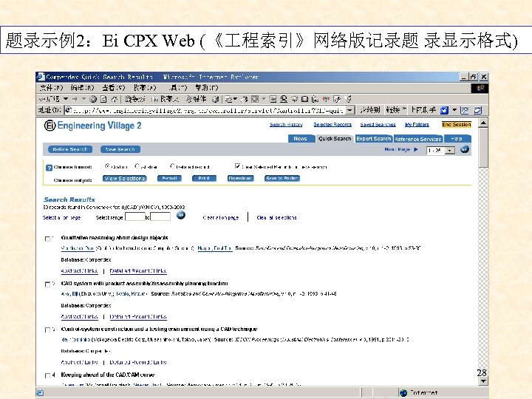Click the Go globe beside page range dropdown
Viewport: 532px width, 399px height.
pyautogui.click(x=465, y=149)
